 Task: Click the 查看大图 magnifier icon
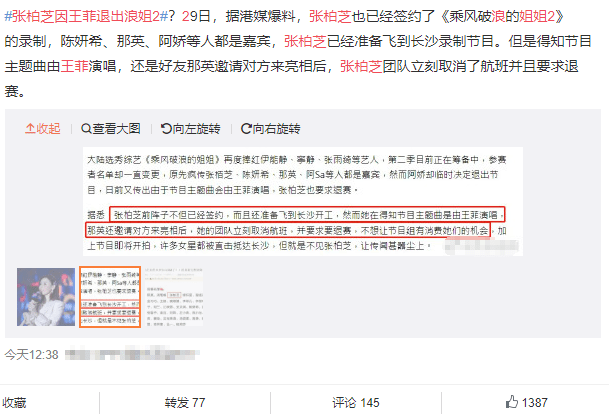pos(86,129)
